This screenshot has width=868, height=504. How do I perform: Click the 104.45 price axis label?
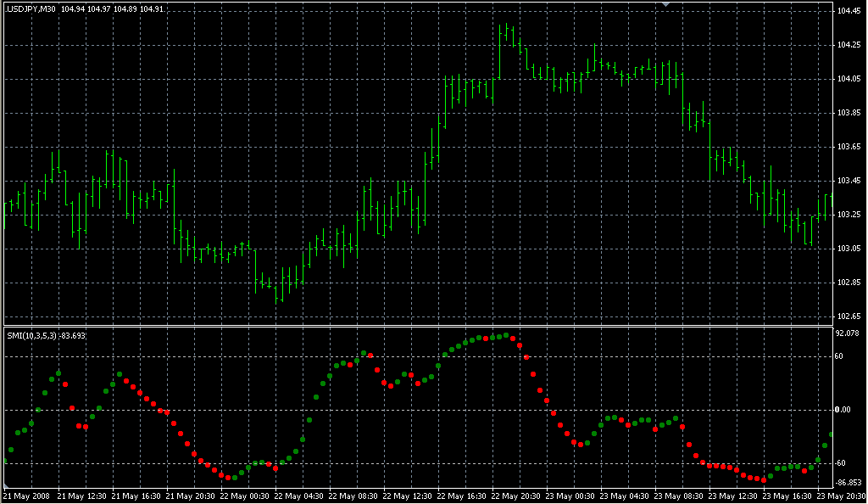coord(849,11)
